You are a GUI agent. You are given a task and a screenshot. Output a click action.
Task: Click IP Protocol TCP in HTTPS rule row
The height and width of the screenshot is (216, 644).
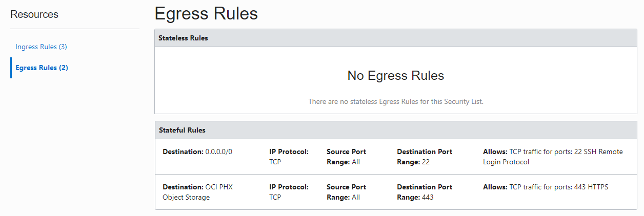tap(289, 192)
